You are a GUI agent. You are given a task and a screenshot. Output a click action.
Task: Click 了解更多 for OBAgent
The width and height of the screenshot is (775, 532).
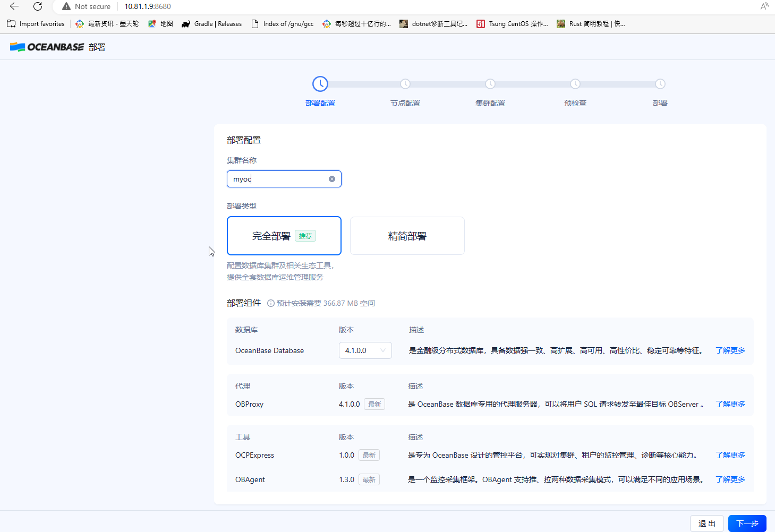pyautogui.click(x=730, y=479)
